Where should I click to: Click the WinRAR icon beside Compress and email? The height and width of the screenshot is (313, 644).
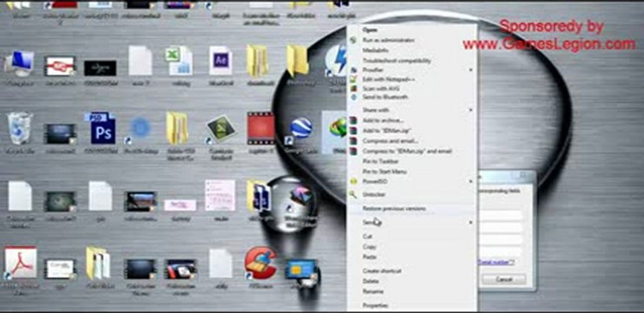(x=353, y=141)
